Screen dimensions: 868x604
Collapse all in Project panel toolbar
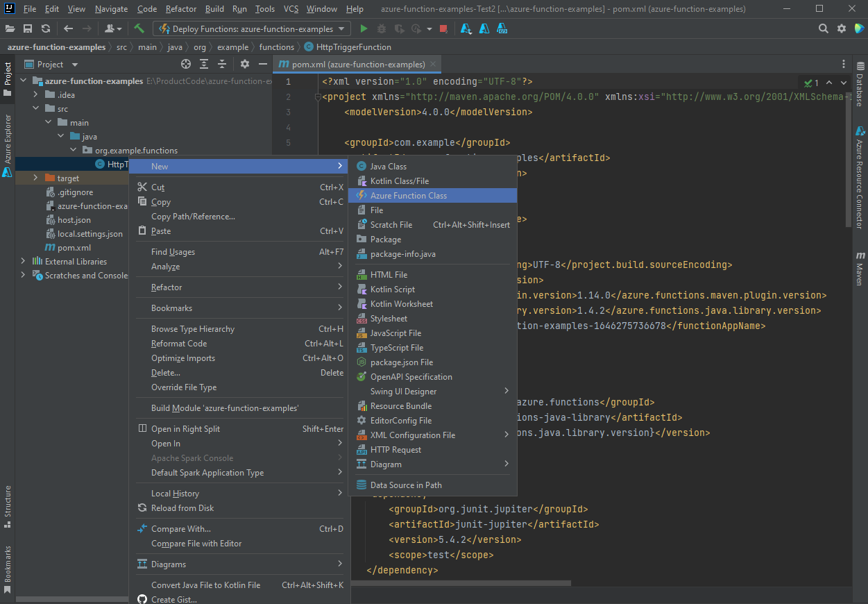(222, 64)
